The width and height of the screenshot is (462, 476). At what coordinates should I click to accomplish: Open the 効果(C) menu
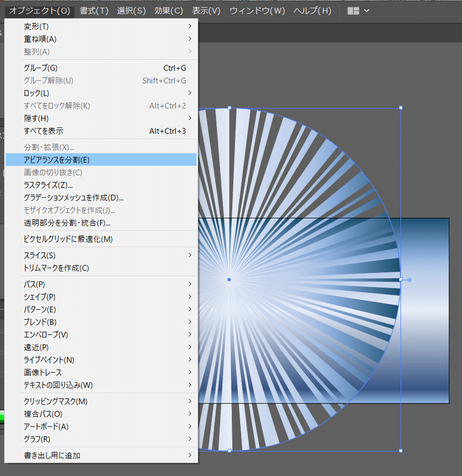click(169, 11)
